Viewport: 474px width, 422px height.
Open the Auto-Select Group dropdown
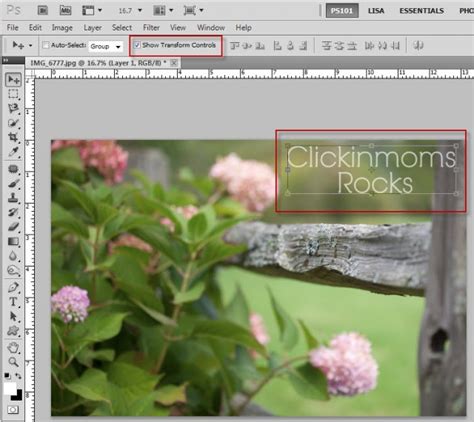tap(106, 46)
